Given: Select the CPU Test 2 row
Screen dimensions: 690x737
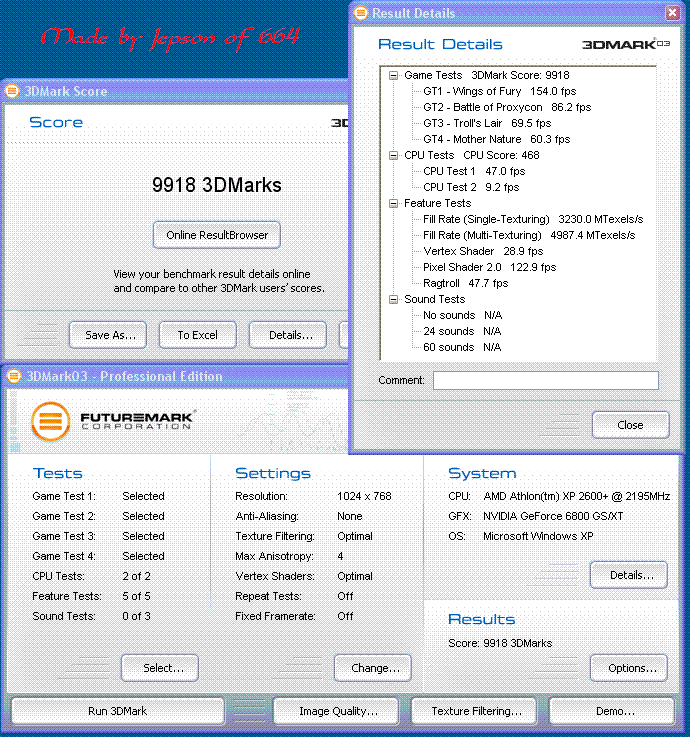Looking at the screenshot, I should [471, 188].
